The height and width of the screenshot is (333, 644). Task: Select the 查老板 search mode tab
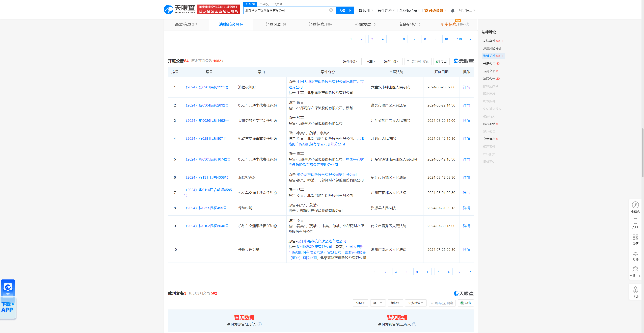coord(264,4)
